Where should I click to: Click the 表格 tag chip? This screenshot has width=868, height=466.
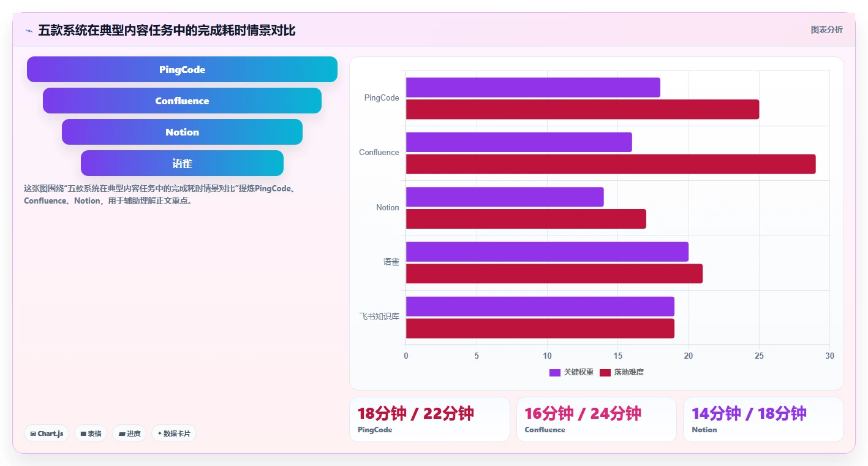coord(91,434)
